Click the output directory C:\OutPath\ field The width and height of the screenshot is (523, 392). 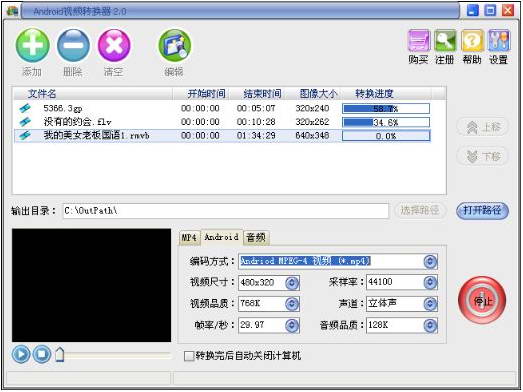pos(226,211)
